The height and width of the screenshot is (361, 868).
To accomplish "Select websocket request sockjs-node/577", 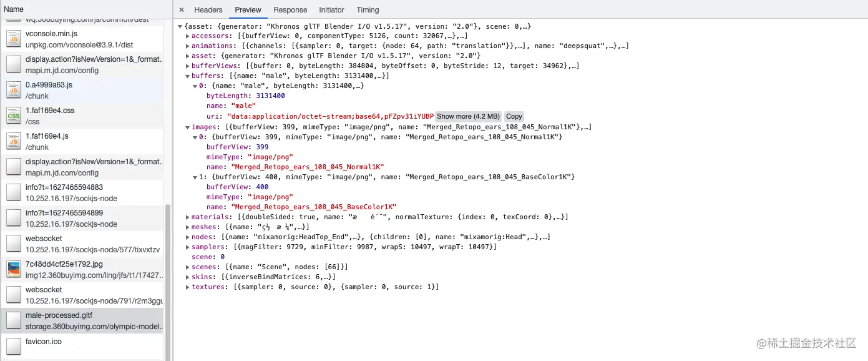I will tap(82, 244).
